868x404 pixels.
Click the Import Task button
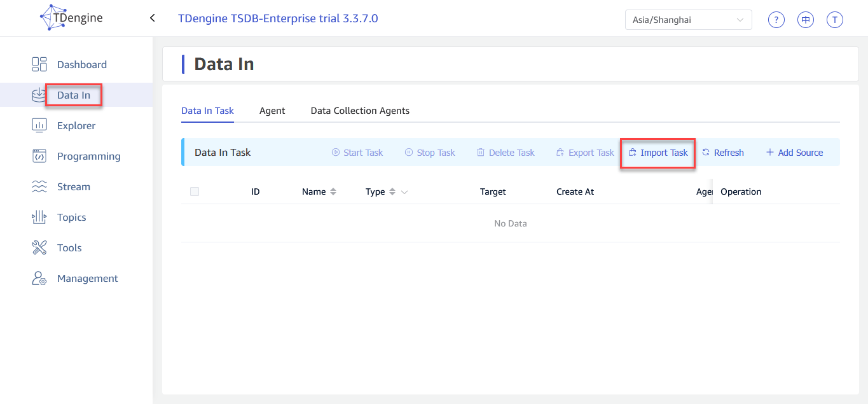(658, 153)
